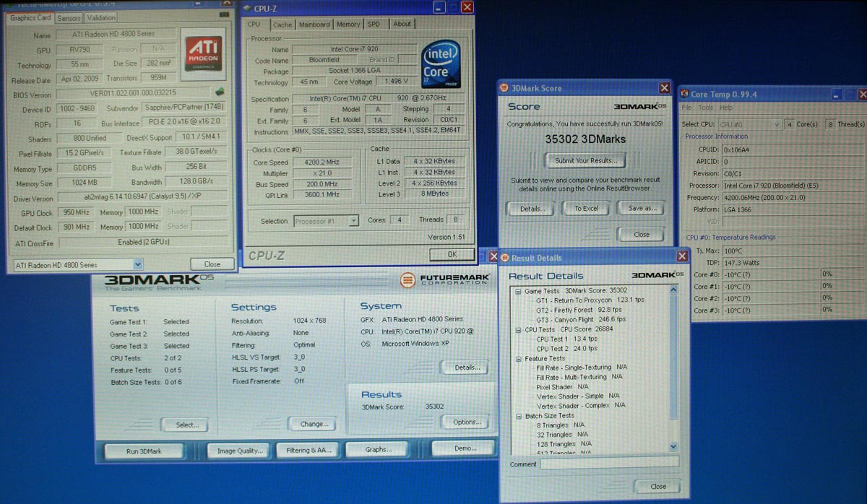
Task: Click the Details button in 3DMark Score
Action: click(x=532, y=209)
